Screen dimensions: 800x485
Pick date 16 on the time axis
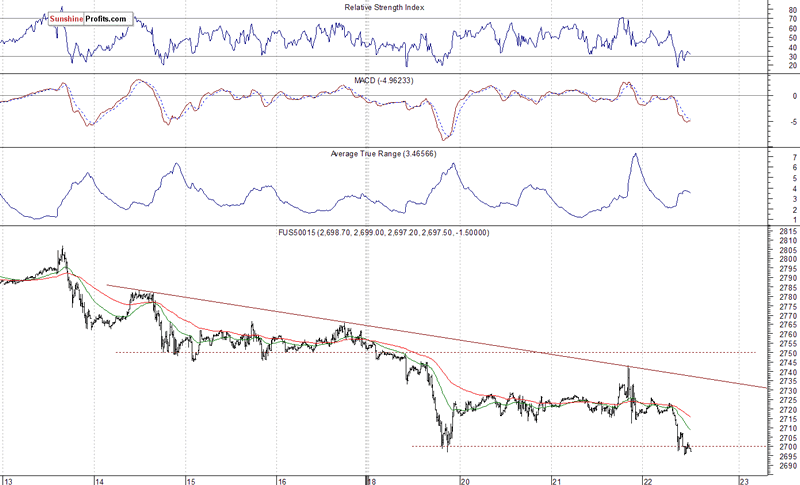pyautogui.click(x=282, y=479)
